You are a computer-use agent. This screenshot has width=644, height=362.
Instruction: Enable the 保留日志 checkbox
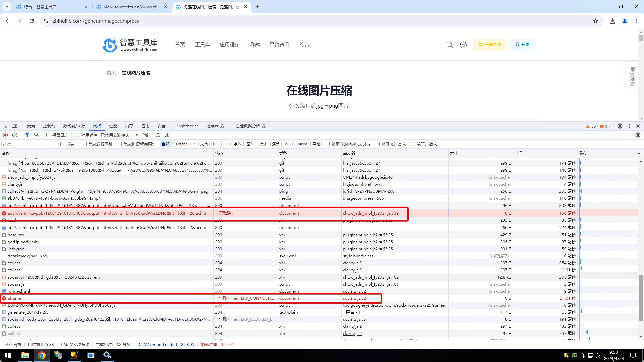[x=48, y=135]
